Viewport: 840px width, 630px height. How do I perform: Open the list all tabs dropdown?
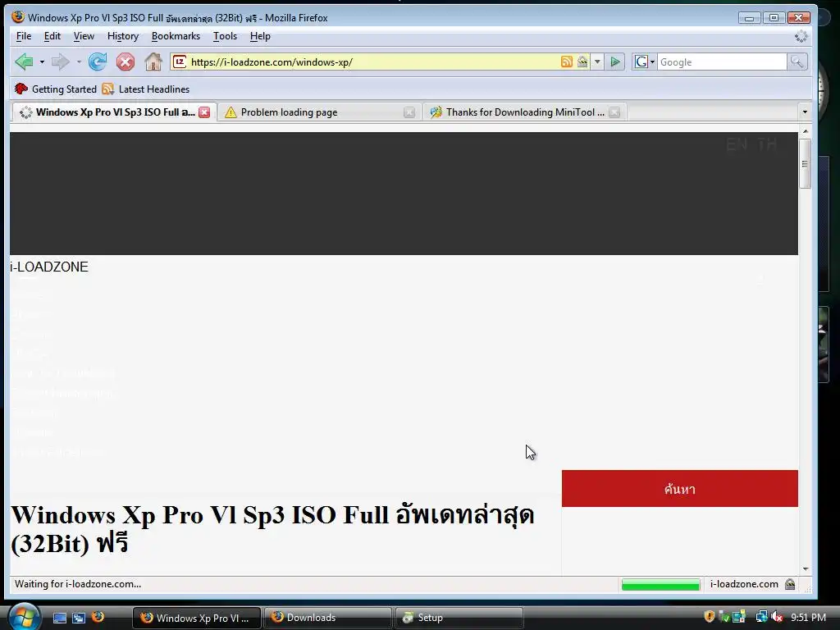point(805,112)
